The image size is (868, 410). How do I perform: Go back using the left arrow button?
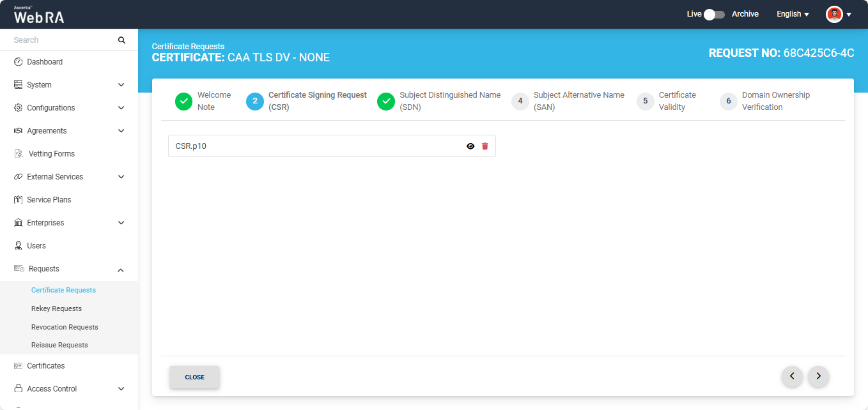point(792,376)
